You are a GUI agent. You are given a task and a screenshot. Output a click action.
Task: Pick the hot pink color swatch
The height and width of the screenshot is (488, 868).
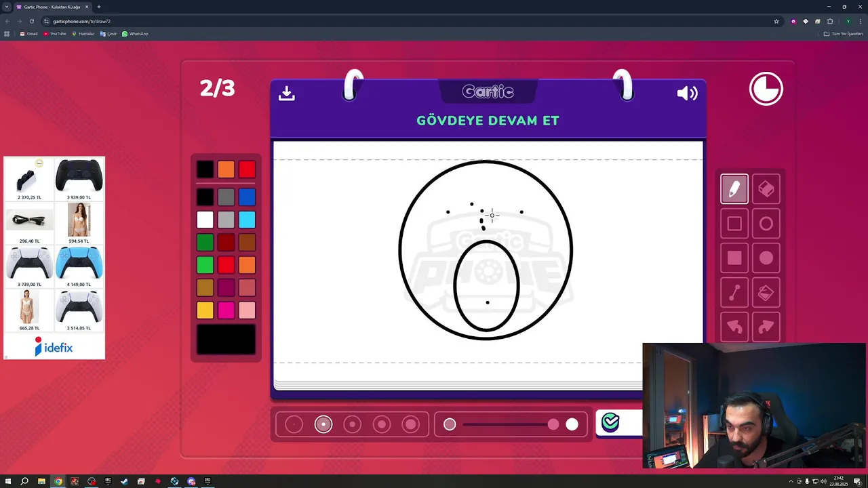click(226, 310)
